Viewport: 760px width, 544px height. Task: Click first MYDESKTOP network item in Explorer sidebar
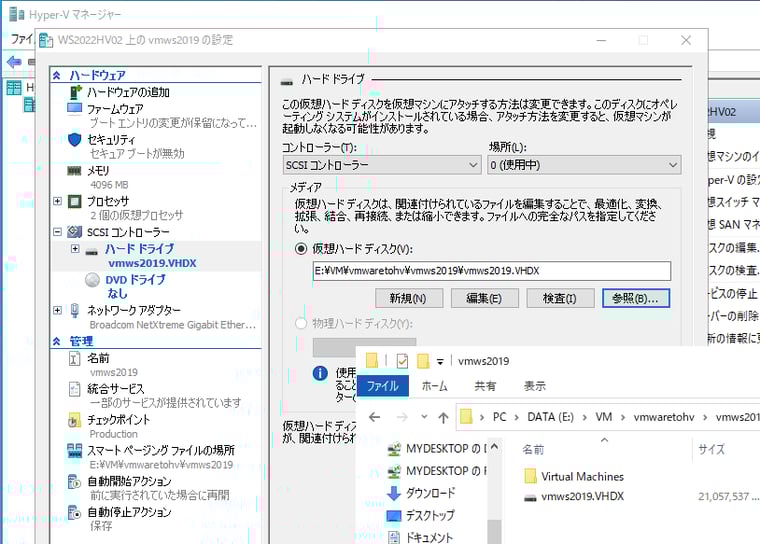pyautogui.click(x=437, y=449)
